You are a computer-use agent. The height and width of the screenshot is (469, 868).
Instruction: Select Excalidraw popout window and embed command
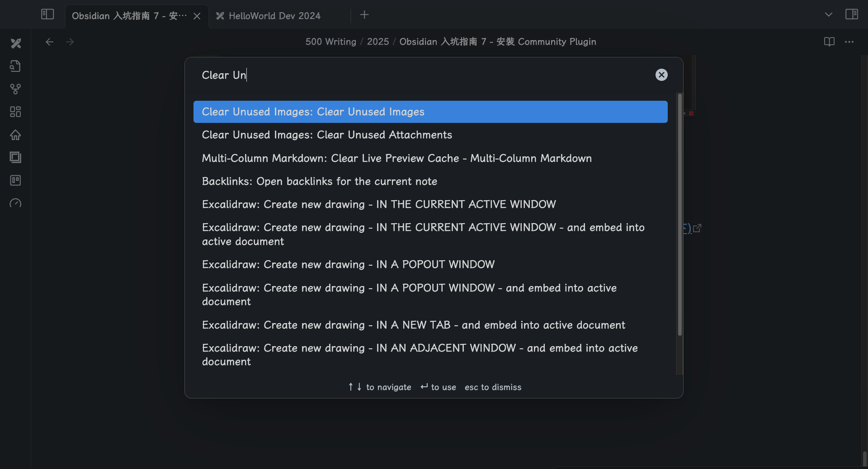pos(430,295)
